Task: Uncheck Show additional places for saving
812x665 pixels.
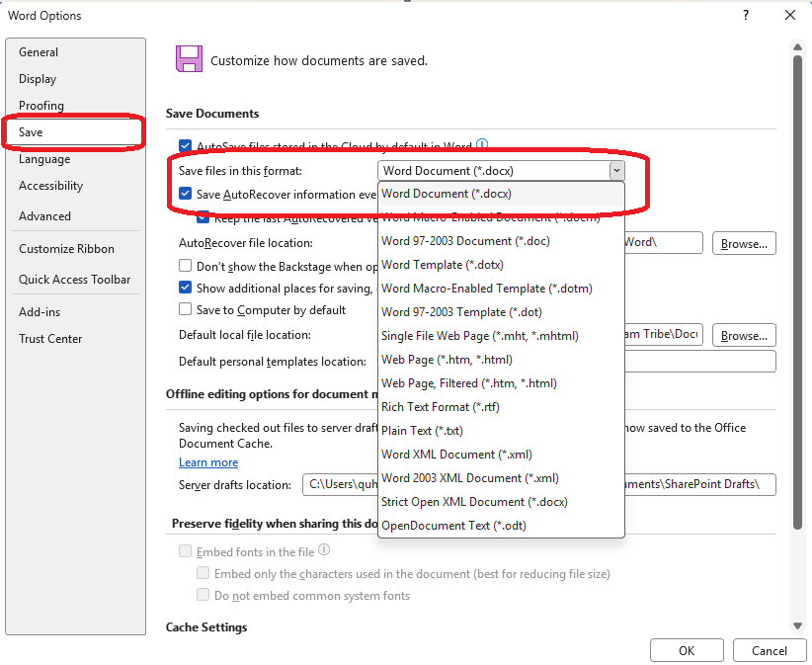Action: point(185,288)
